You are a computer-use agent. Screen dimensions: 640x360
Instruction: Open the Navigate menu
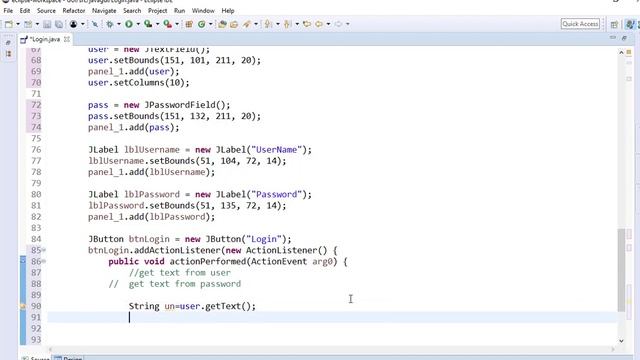[x=104, y=11]
